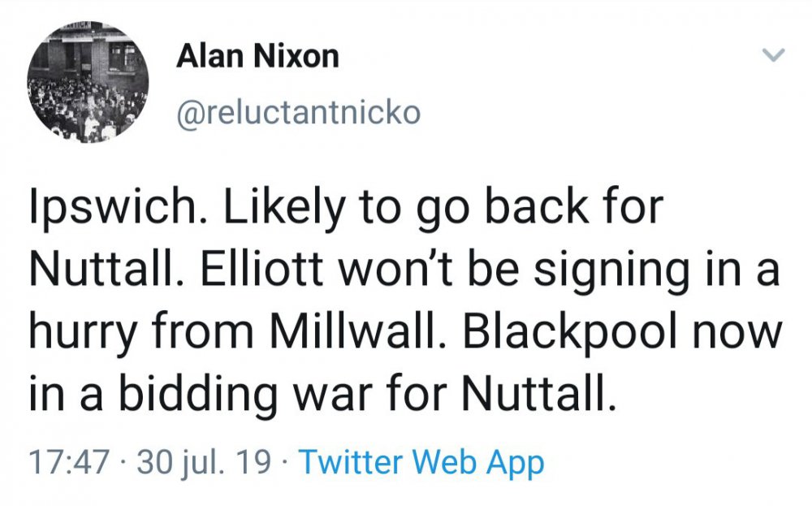Click the 17:47 timestamp
Viewport: 812px width, 506px height.
pos(69,463)
